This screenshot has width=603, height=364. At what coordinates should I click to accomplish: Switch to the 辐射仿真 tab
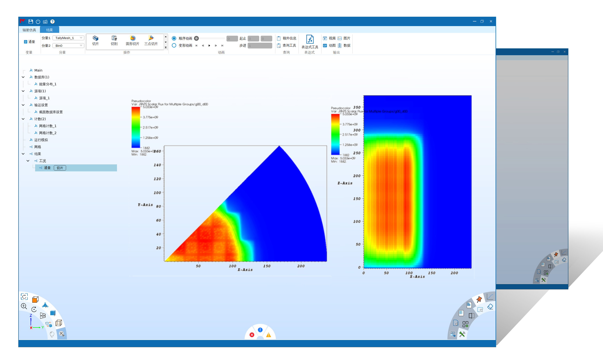(x=29, y=30)
